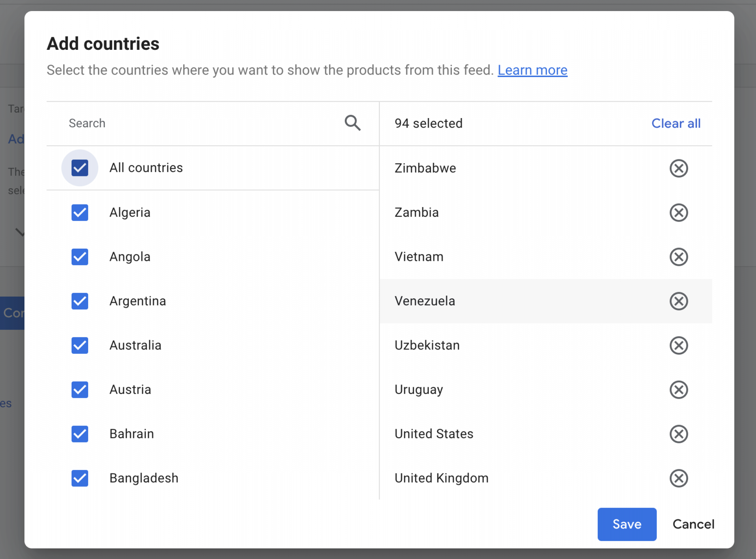
Task: Remove Uzbekistan from the selected list
Action: pyautogui.click(x=678, y=345)
